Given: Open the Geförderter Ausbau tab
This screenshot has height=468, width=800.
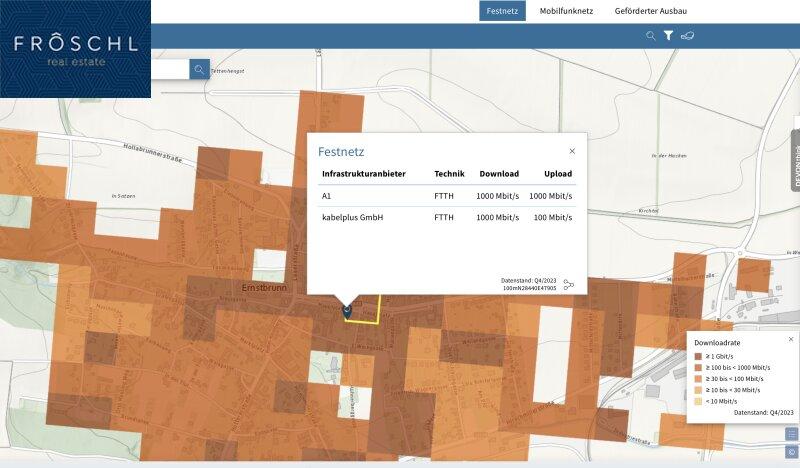Looking at the screenshot, I should tap(651, 12).
